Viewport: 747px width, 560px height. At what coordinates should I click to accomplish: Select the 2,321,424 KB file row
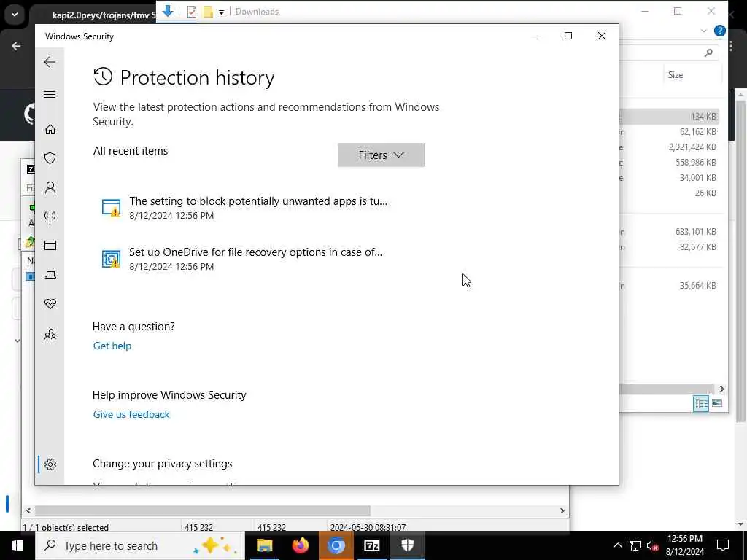[x=669, y=147]
